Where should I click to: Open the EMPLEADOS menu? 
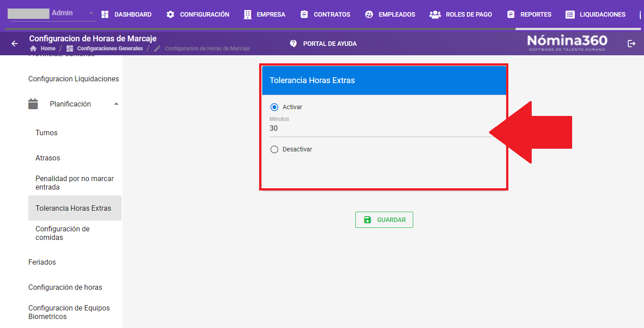(390, 14)
